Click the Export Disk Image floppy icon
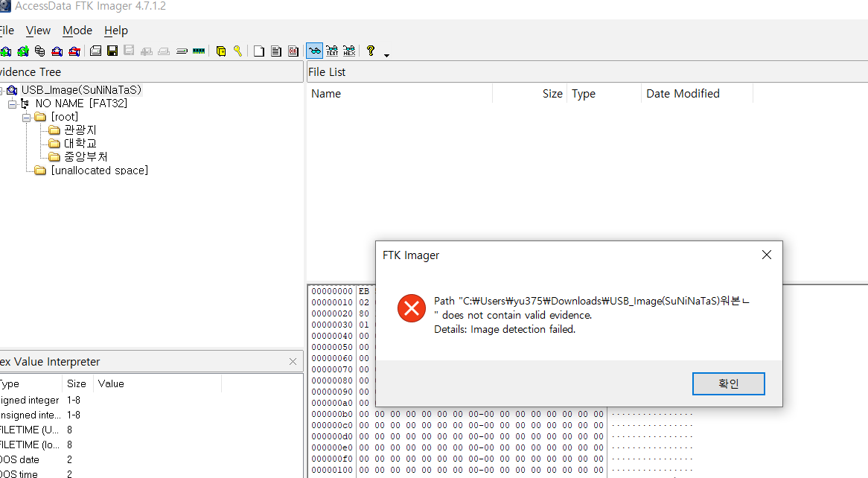The width and height of the screenshot is (868, 478). [x=112, y=51]
